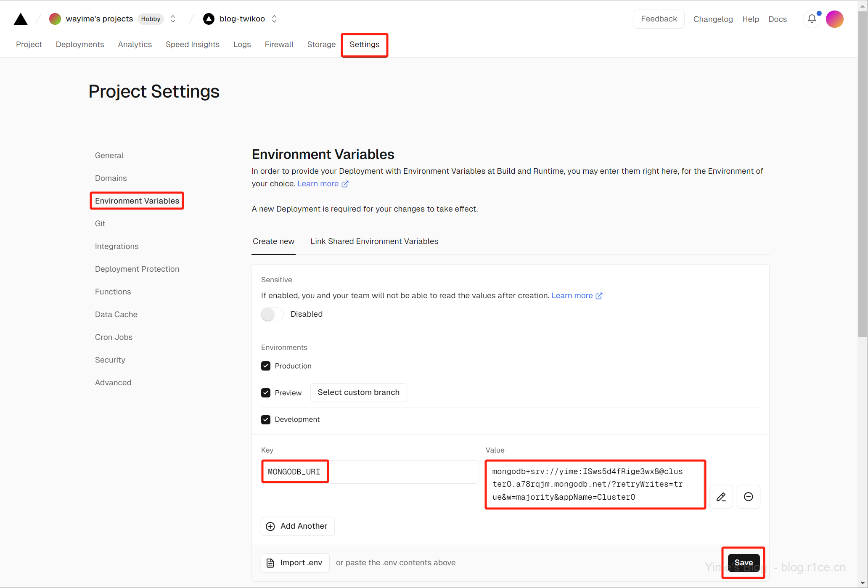
Task: Expand the team switcher chevrons
Action: click(x=173, y=19)
